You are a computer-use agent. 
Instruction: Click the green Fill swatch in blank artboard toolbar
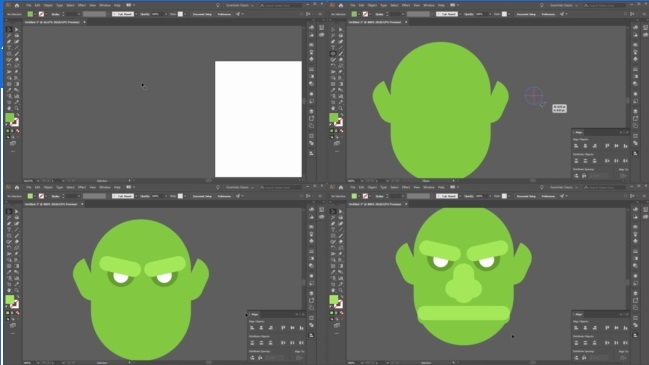9,117
